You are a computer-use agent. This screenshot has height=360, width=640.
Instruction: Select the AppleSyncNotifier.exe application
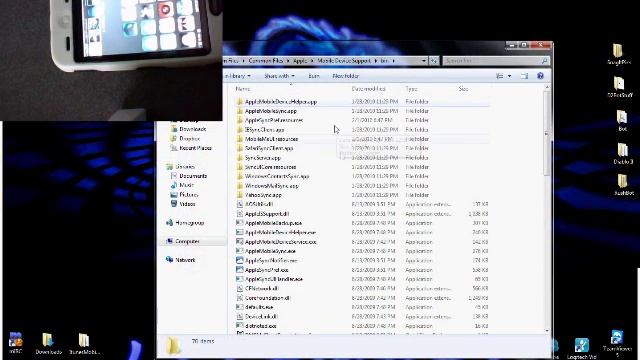pos(271,260)
